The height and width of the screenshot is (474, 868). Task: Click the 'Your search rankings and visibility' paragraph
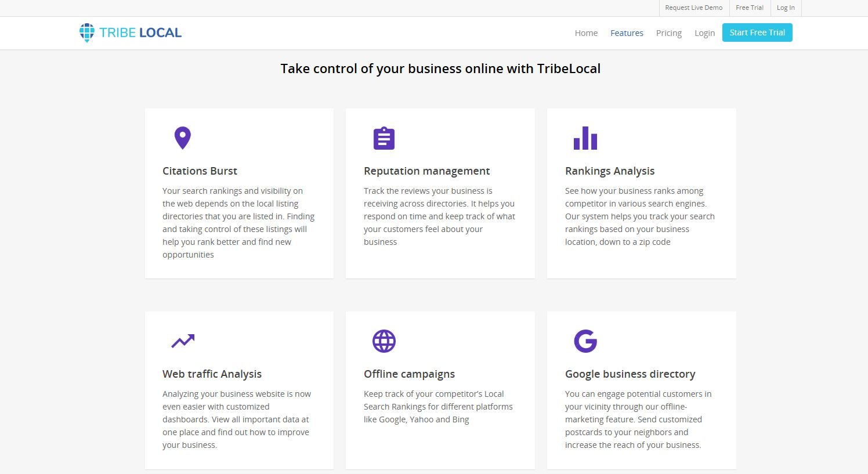[x=238, y=223]
